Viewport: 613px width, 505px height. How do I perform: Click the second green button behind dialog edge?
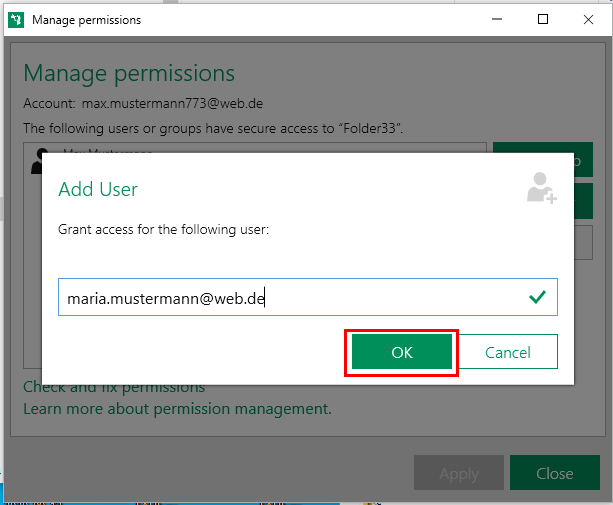[x=584, y=201]
